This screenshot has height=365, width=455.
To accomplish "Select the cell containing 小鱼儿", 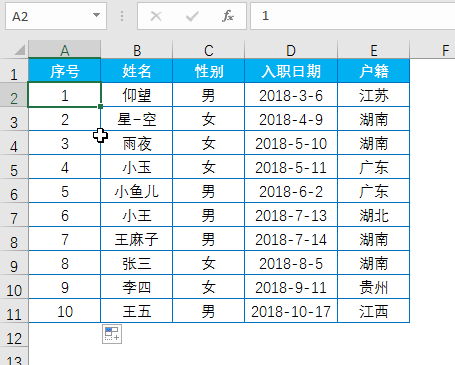I will click(137, 191).
